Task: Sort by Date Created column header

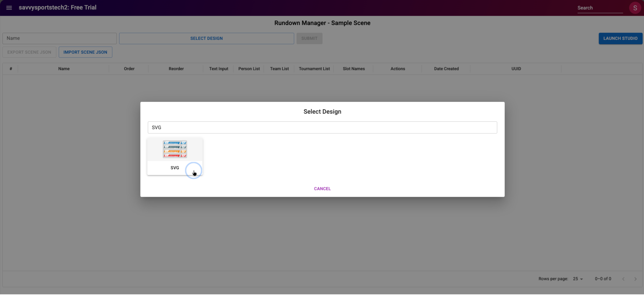Action: [446, 69]
